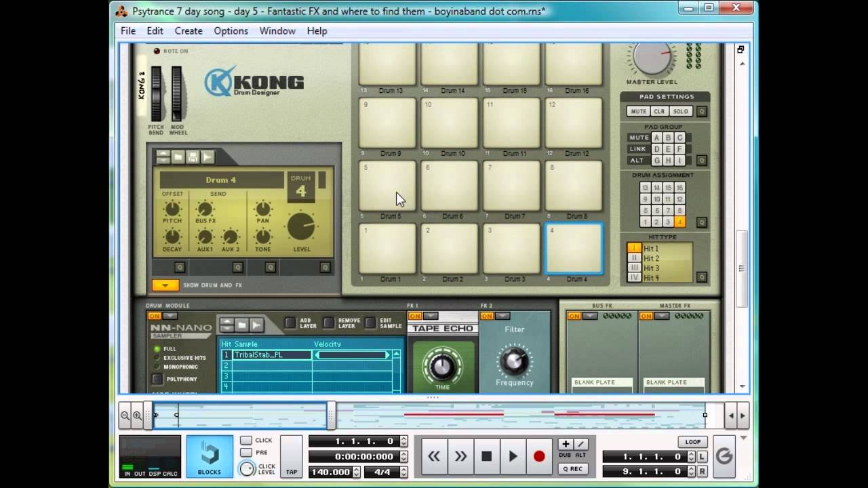Rewind the transport
Viewport: 868px width, 488px height.
(x=434, y=456)
